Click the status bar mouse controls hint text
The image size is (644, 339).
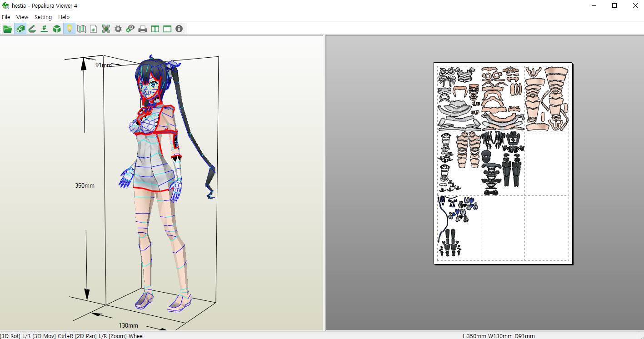coord(72,336)
